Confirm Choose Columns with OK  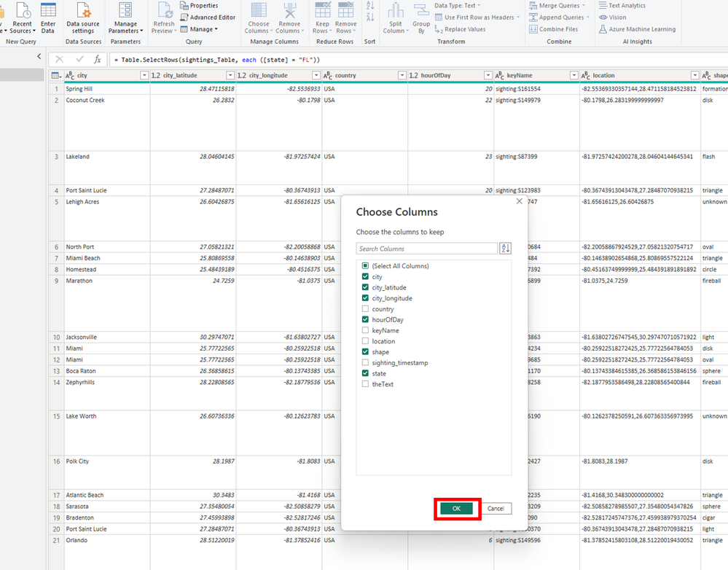pyautogui.click(x=456, y=508)
